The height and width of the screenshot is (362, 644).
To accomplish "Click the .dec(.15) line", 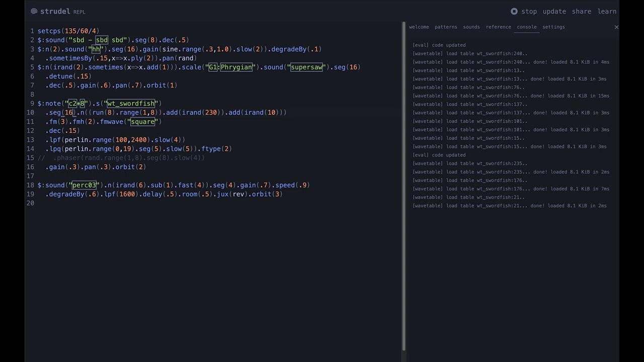I will [62, 131].
